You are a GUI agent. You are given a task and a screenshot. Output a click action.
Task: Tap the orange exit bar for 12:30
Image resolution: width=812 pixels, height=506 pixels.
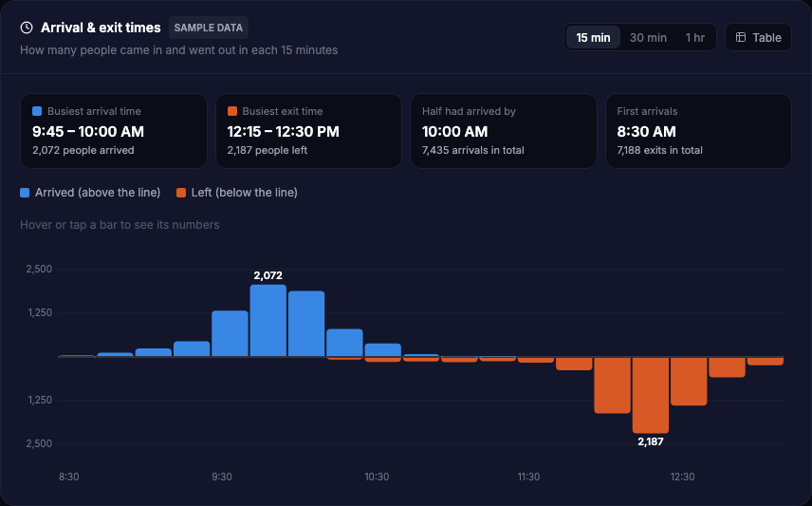click(689, 381)
